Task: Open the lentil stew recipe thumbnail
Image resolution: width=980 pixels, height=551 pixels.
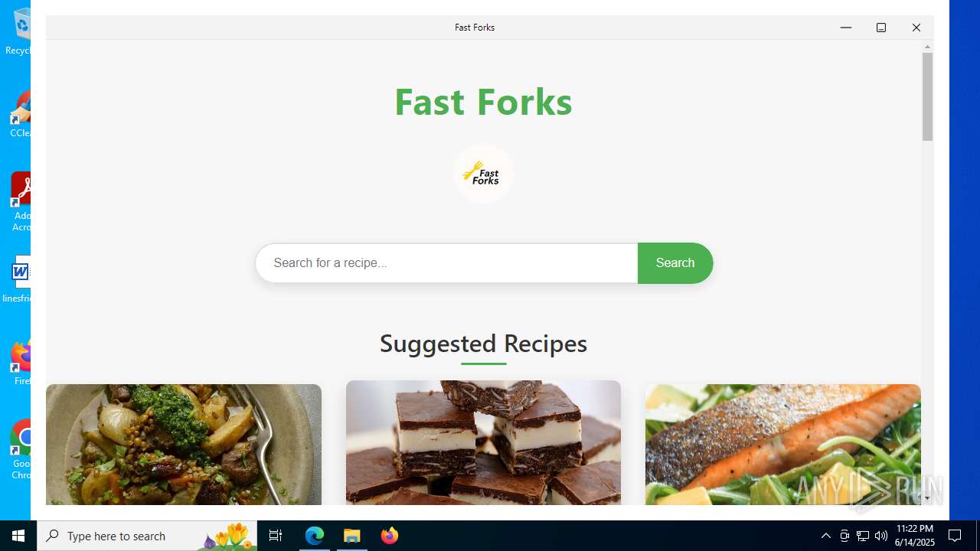Action: (x=184, y=445)
